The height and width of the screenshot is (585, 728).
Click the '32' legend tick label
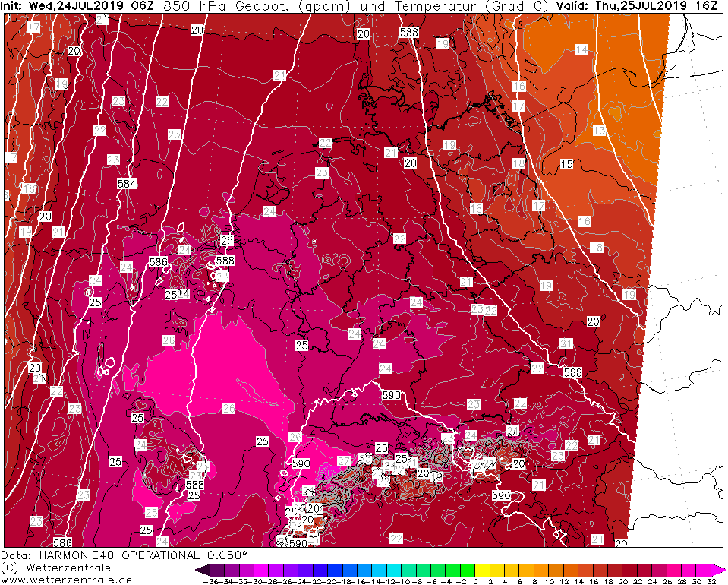(711, 581)
